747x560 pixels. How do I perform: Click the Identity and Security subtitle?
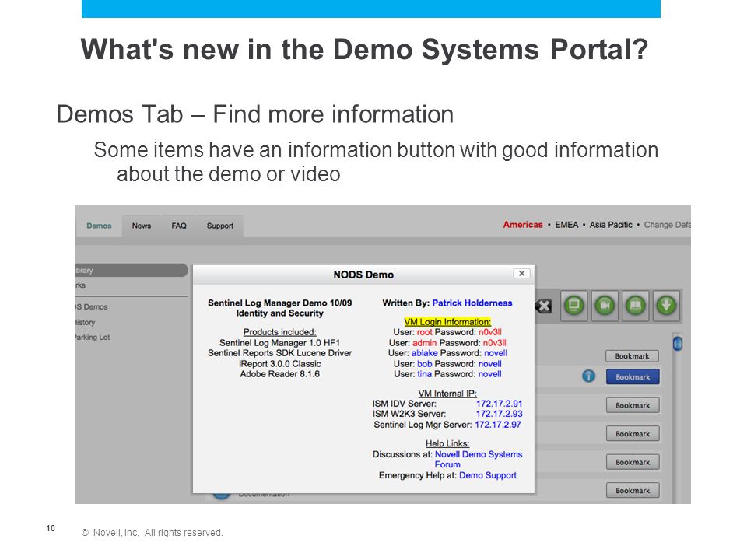pyautogui.click(x=279, y=313)
